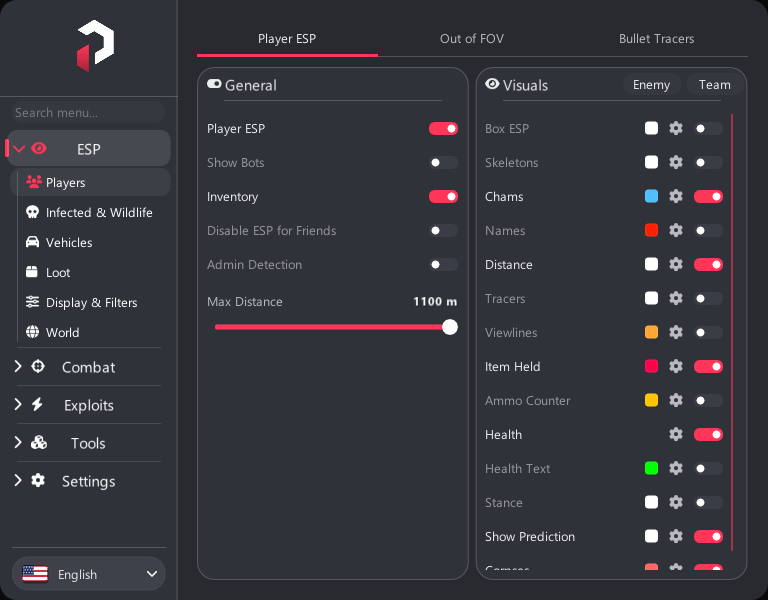Viewport: 768px width, 600px height.
Task: Expand the Exploits section
Action: (88, 405)
